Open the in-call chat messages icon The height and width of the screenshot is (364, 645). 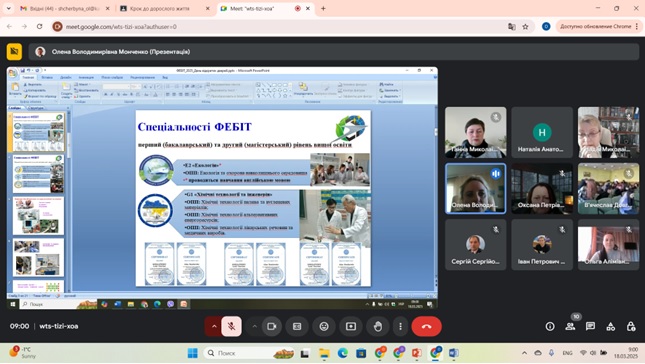(x=590, y=327)
